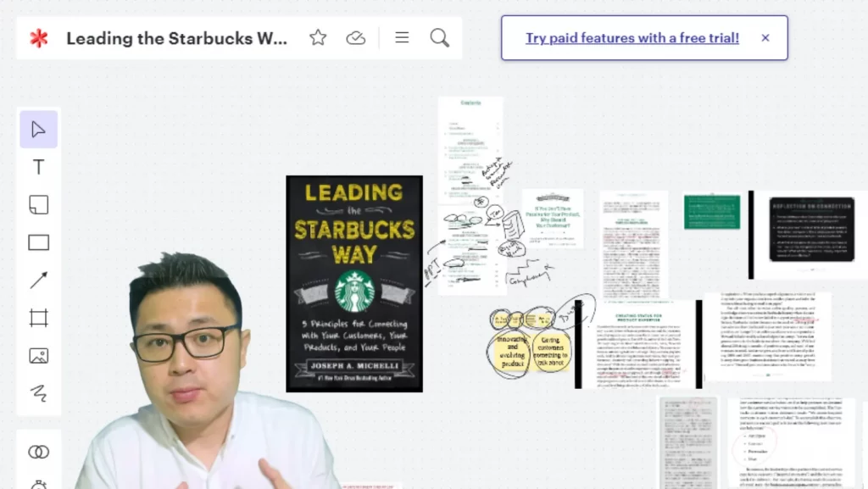The image size is (868, 489).
Task: Select the 'Creating status for product expertise' page
Action: tap(639, 345)
